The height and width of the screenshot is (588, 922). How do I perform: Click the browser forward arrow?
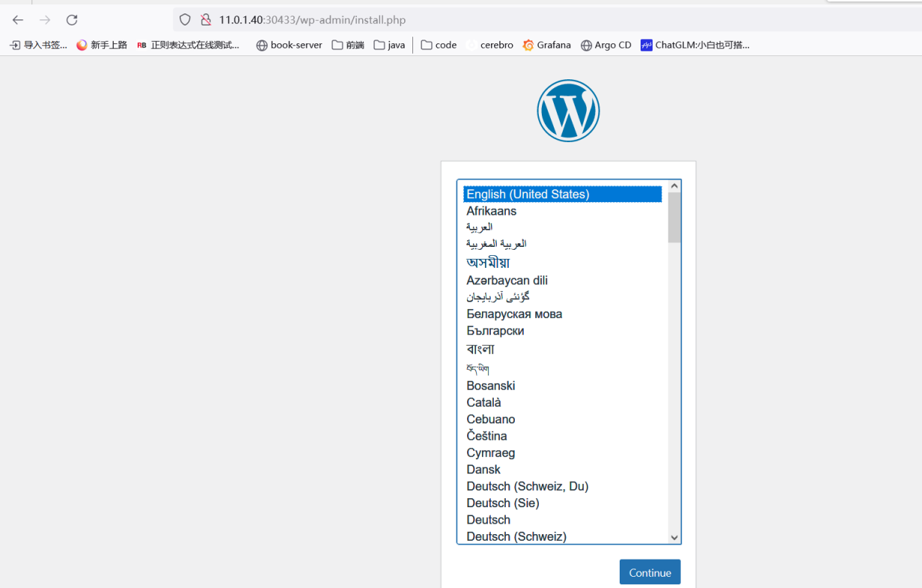(x=45, y=20)
